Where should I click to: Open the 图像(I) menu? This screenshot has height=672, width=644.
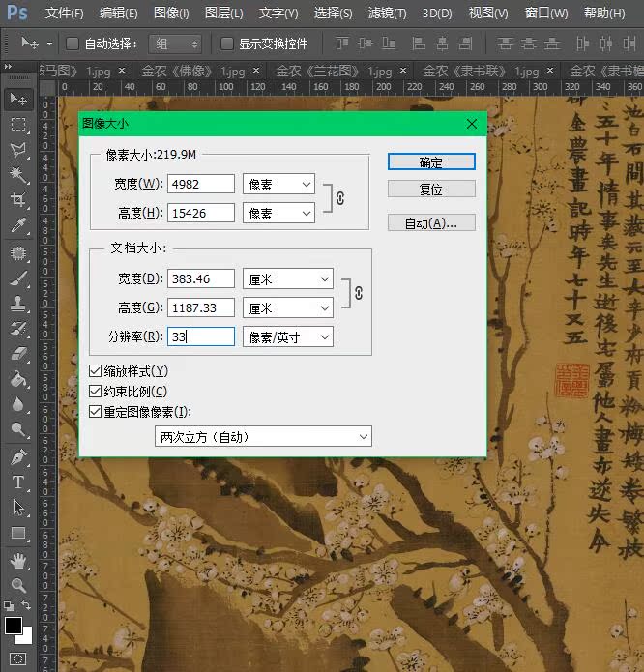point(171,14)
